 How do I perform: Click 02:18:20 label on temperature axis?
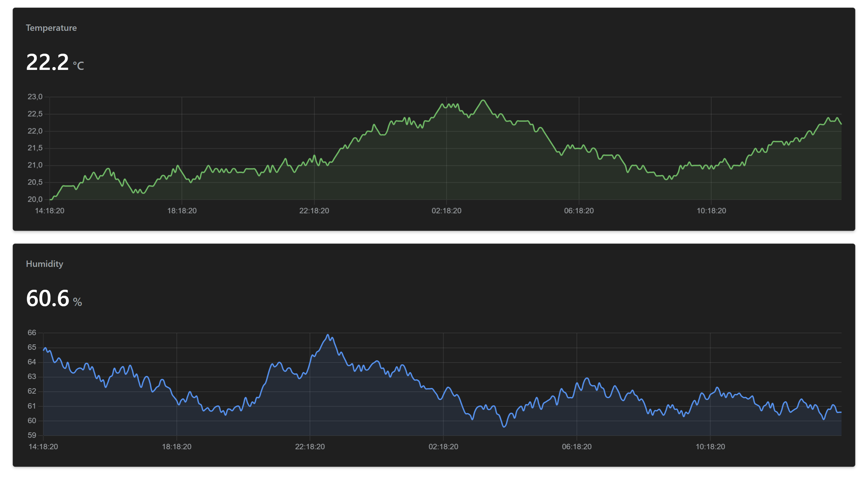tap(446, 211)
